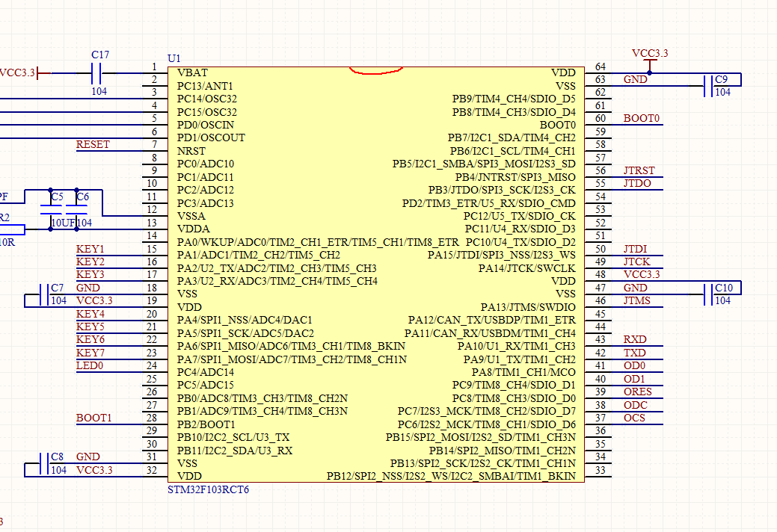Select the RXD net label
The height and width of the screenshot is (532, 777).
(635, 340)
